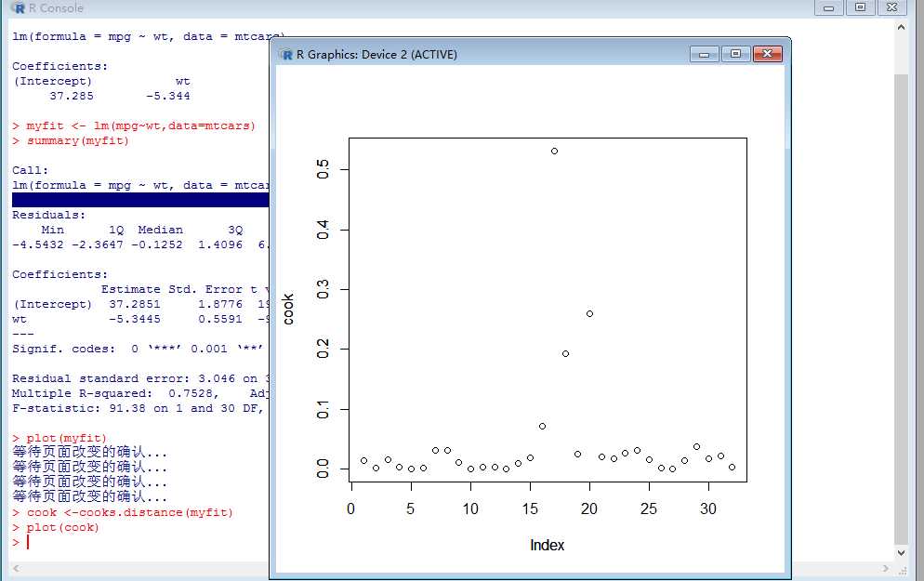Click the 'Call:' label in console

click(30, 170)
